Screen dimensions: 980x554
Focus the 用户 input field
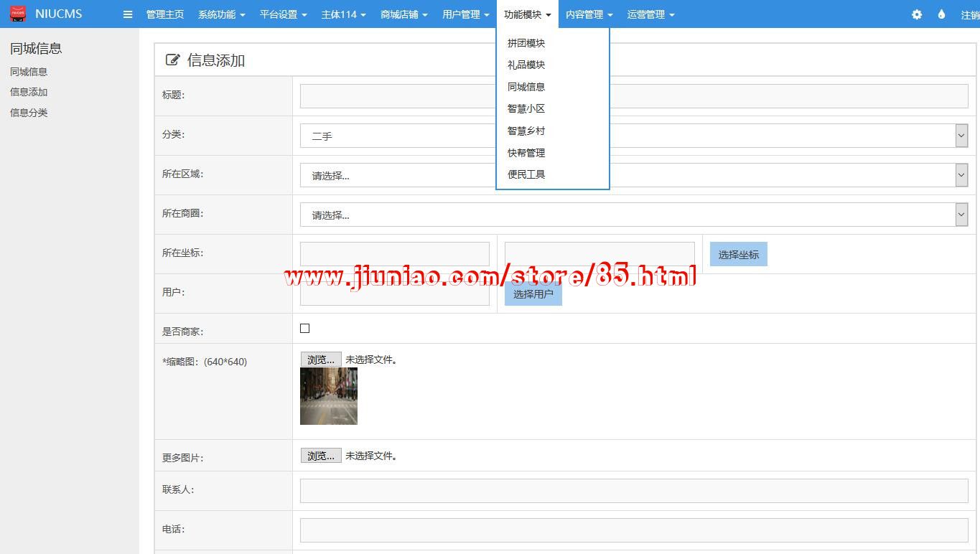tap(395, 294)
